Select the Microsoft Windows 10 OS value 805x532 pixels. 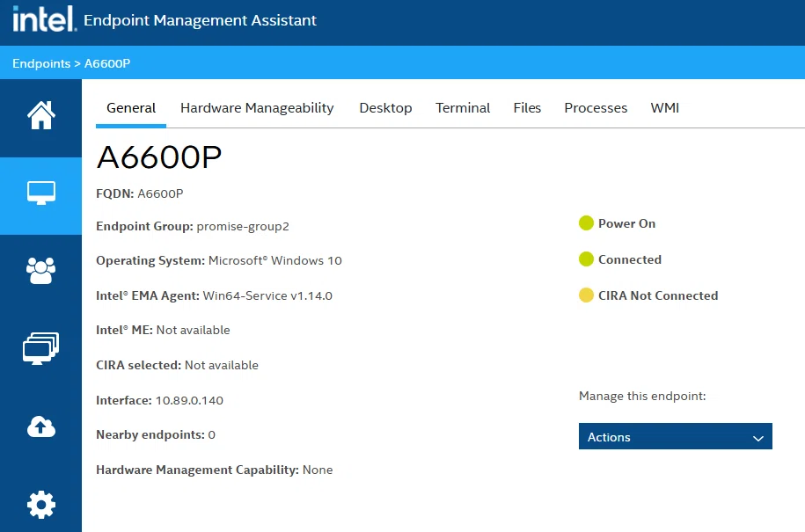pyautogui.click(x=275, y=260)
